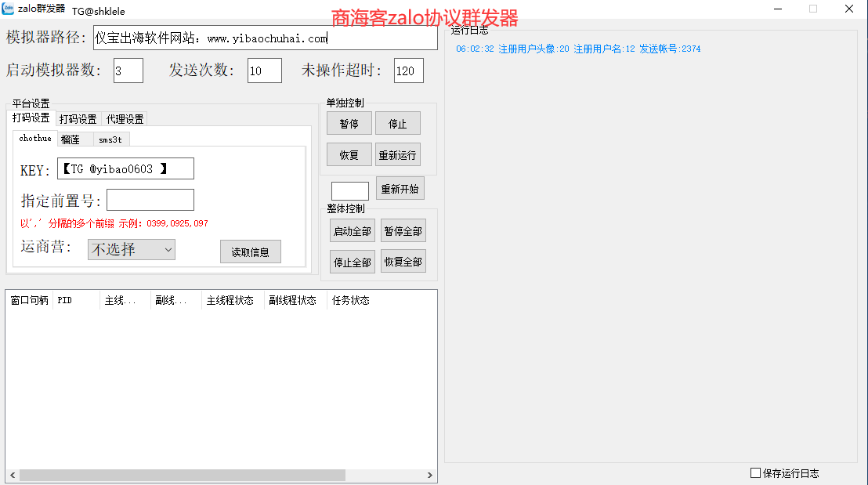Open the sms3t sub-tab
The width and height of the screenshot is (868, 485).
click(110, 139)
